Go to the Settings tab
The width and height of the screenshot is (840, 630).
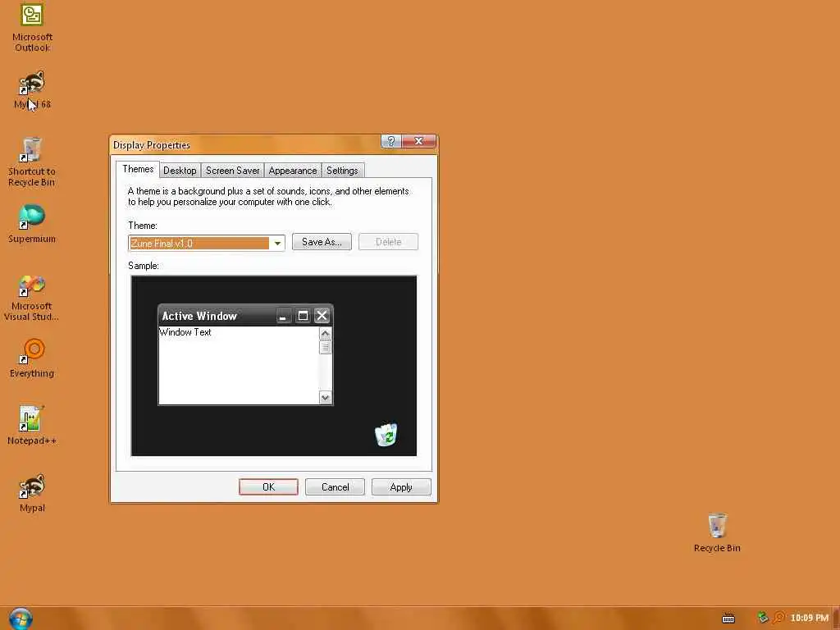click(x=342, y=171)
